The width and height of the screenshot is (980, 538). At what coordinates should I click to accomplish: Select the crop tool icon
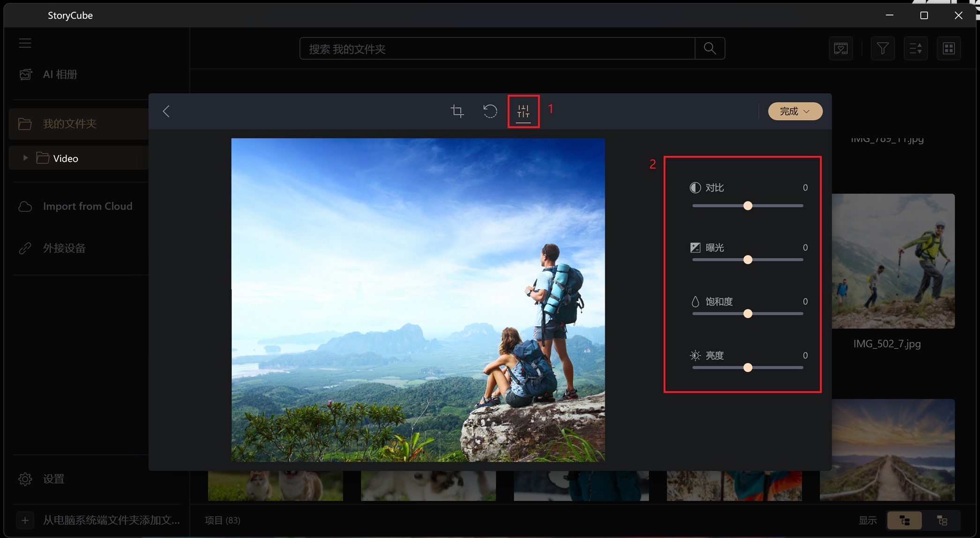click(x=457, y=111)
